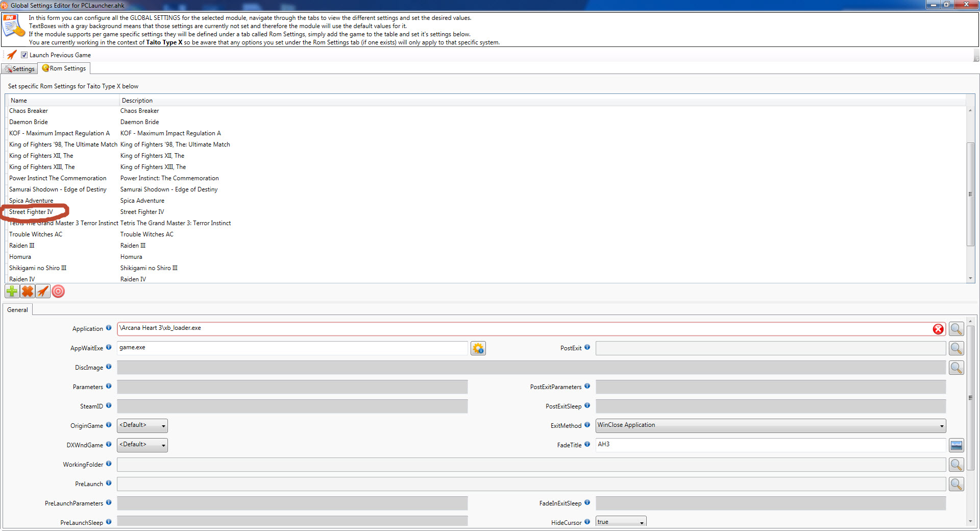Viewport: 980px width, 531px height.
Task: Select the Homura row
Action: pyautogui.click(x=486, y=257)
